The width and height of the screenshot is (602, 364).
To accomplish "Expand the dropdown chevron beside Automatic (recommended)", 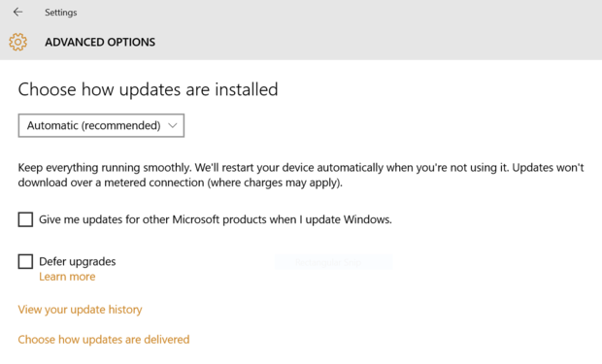I will click(173, 125).
